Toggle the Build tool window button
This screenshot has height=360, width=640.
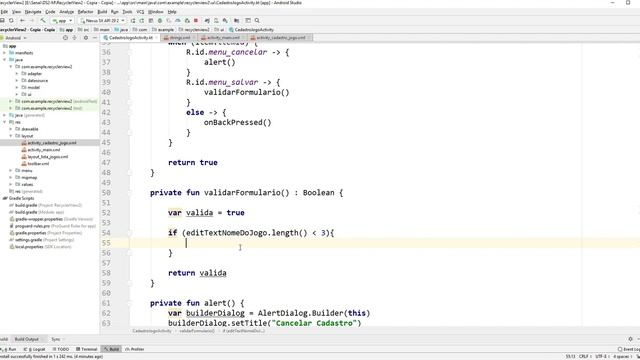click(x=111, y=349)
